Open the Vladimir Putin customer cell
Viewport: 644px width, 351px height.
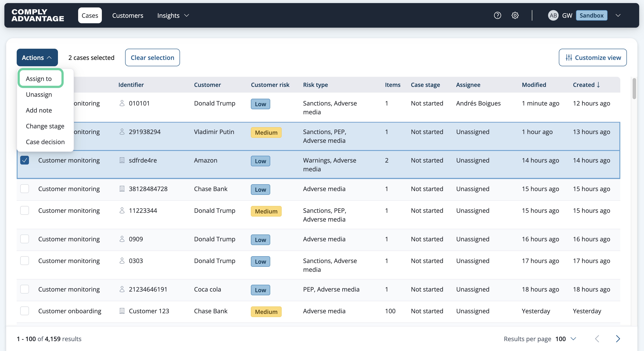(214, 132)
